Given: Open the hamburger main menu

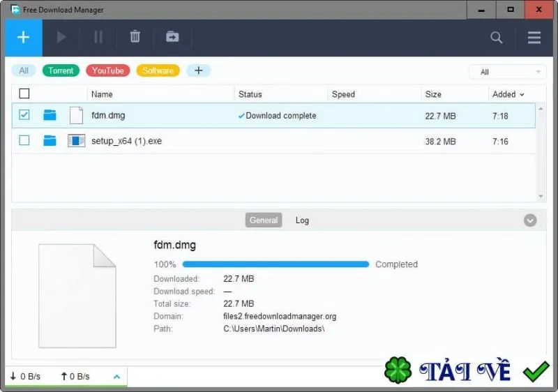Looking at the screenshot, I should pos(534,38).
